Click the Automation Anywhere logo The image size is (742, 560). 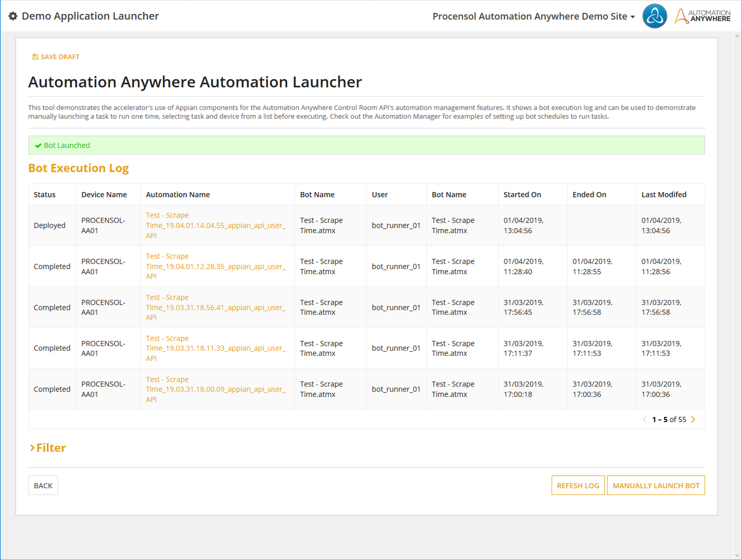(x=702, y=16)
